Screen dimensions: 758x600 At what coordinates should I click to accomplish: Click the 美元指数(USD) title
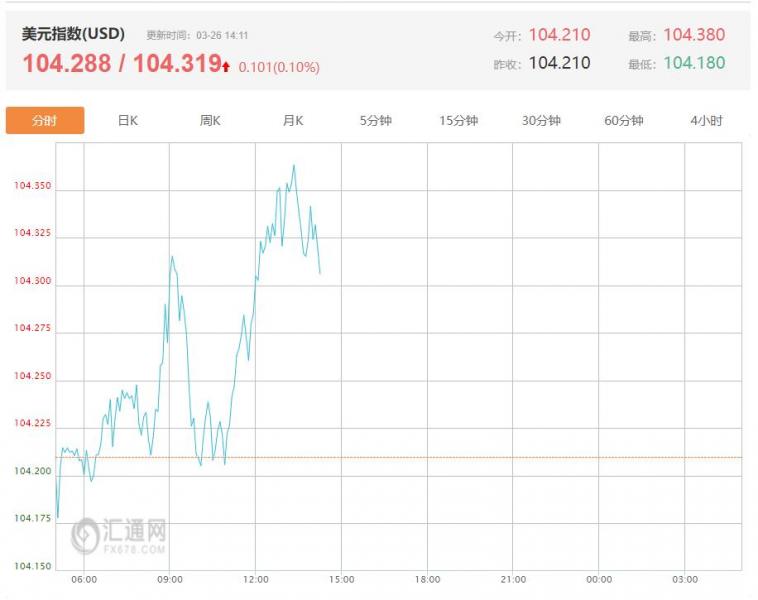(73, 34)
